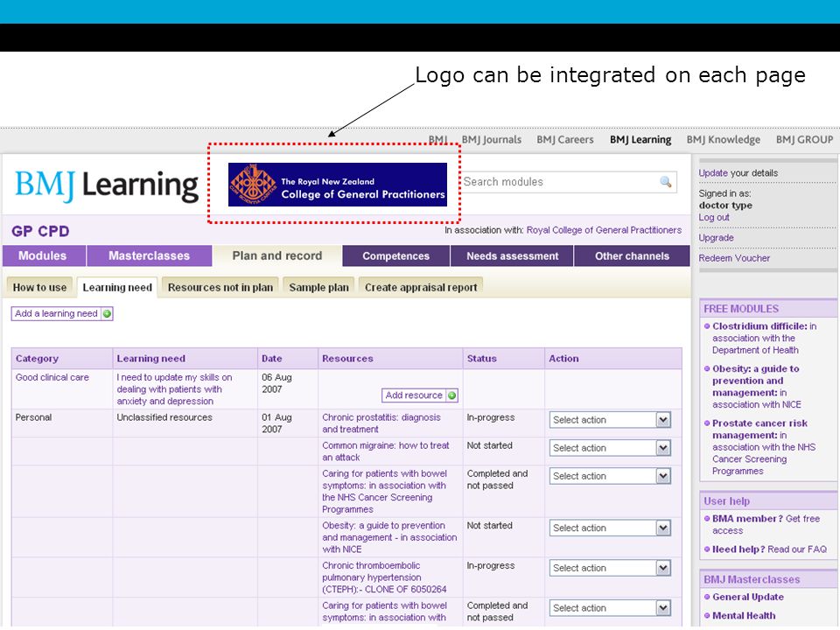The height and width of the screenshot is (630, 840).
Task: Click the Royal New Zealand College logo banner
Action: [338, 185]
